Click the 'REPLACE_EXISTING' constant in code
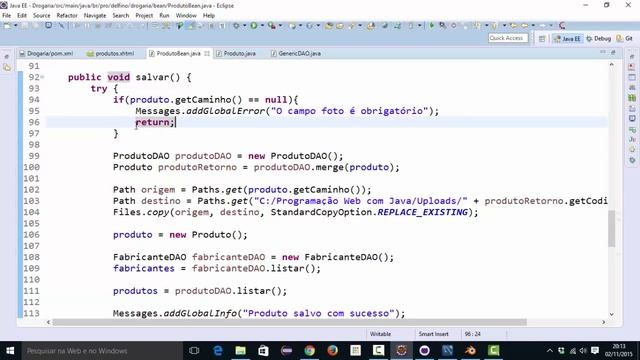Screen dimensions: 640x360 pos(422,212)
